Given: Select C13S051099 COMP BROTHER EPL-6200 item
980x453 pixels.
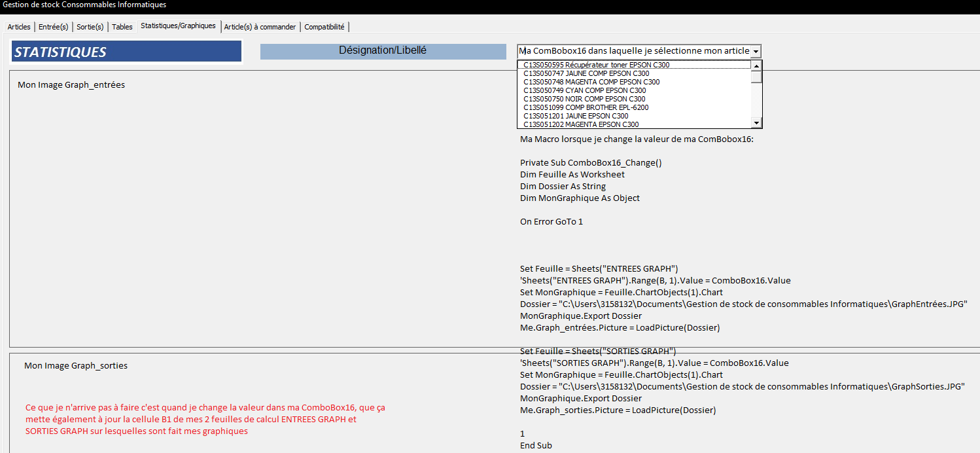Looking at the screenshot, I should pos(586,107).
